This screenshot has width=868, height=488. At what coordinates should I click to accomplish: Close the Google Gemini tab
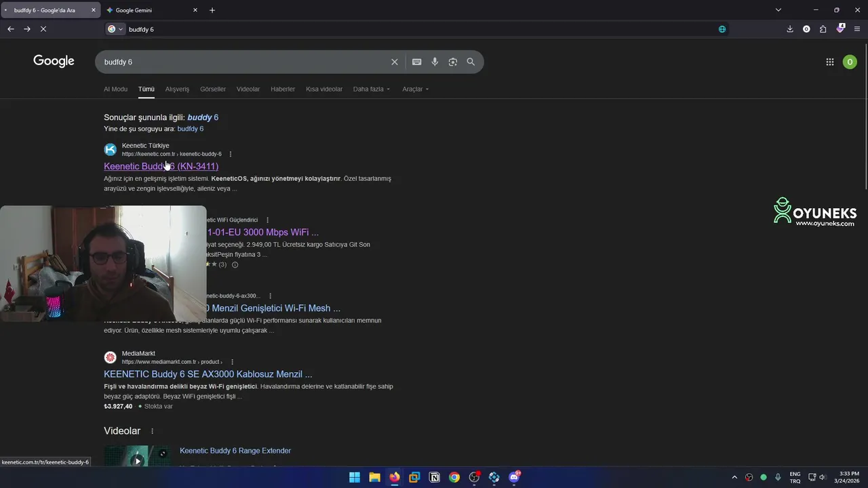pos(195,10)
